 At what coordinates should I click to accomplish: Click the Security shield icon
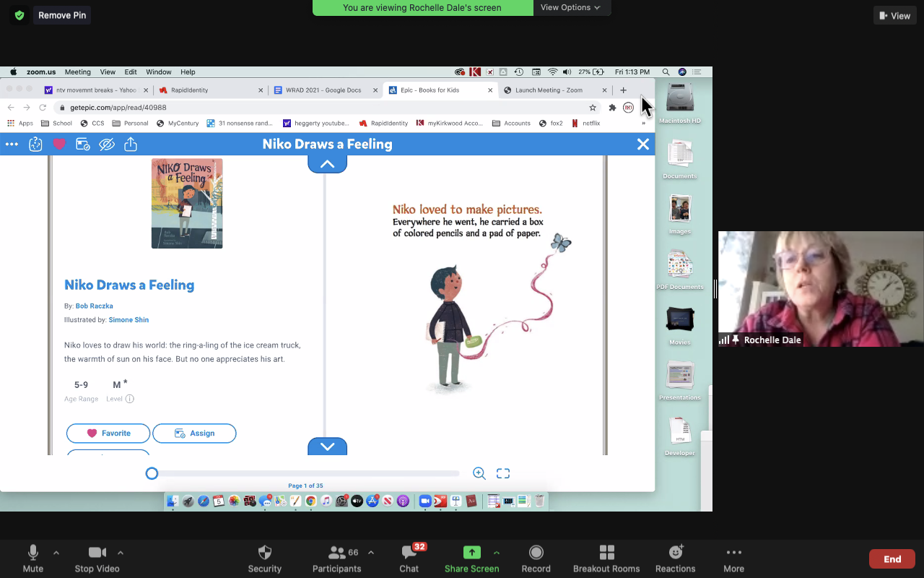click(x=264, y=553)
